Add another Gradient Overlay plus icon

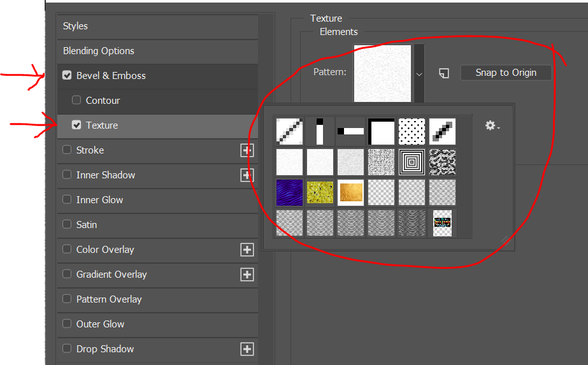pos(247,275)
